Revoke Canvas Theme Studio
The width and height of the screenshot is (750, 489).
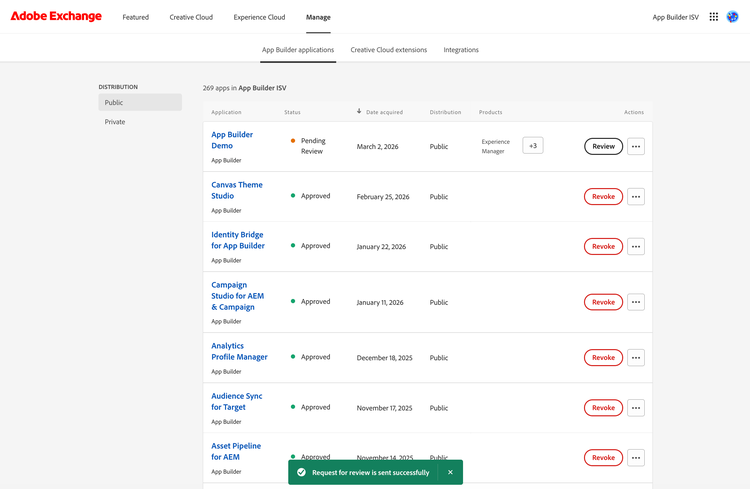pos(603,197)
